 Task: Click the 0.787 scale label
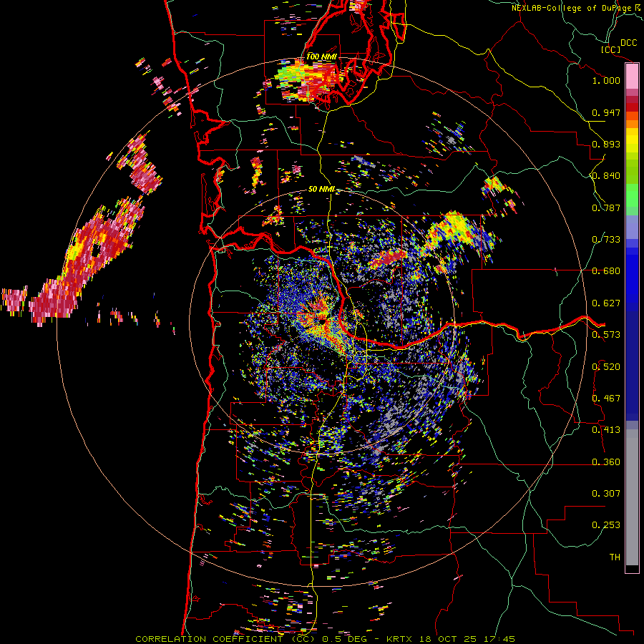point(606,208)
